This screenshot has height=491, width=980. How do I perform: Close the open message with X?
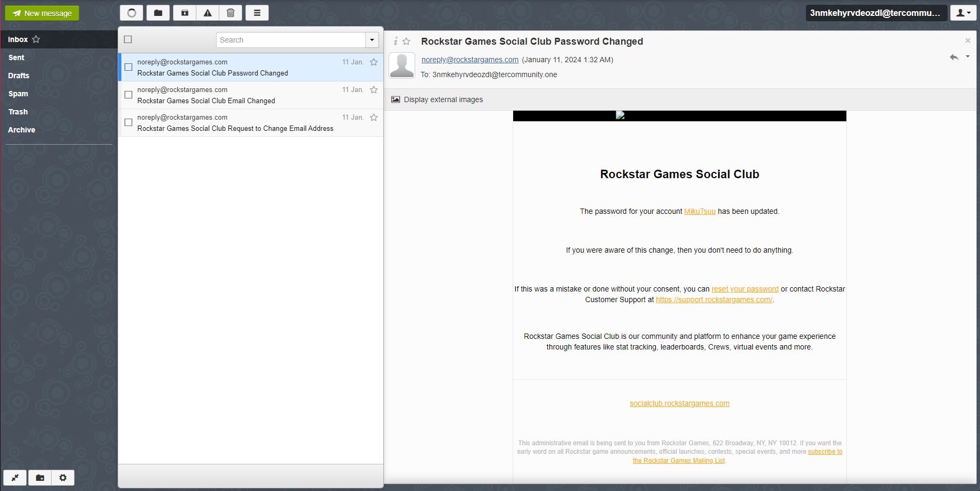point(968,40)
